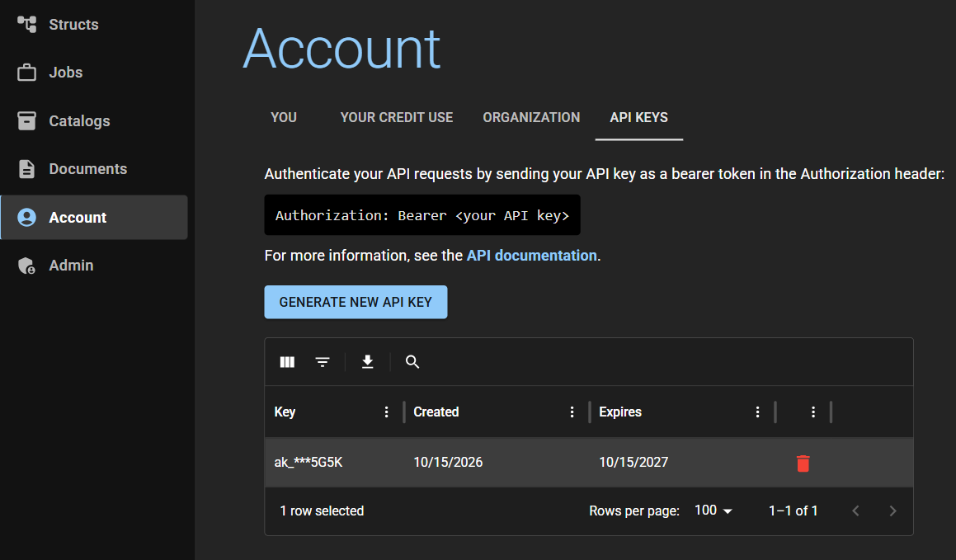This screenshot has width=956, height=560.
Task: Click the ak_***5G5K key cell
Action: [x=308, y=463]
